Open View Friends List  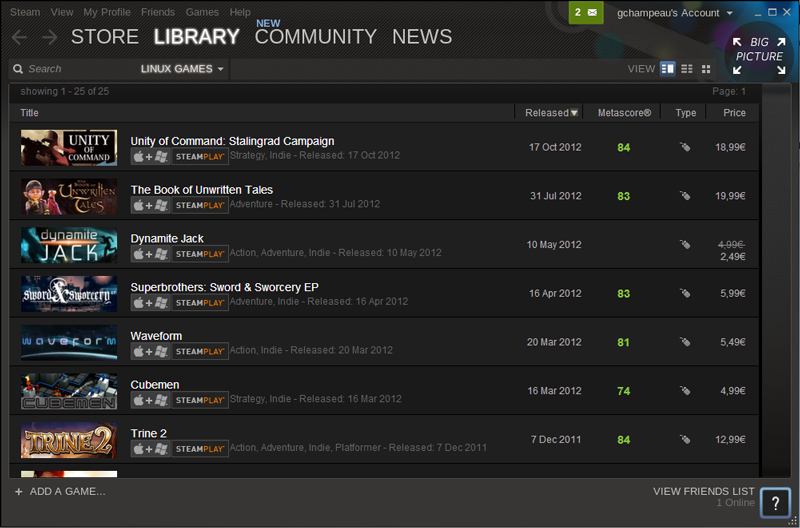click(702, 491)
